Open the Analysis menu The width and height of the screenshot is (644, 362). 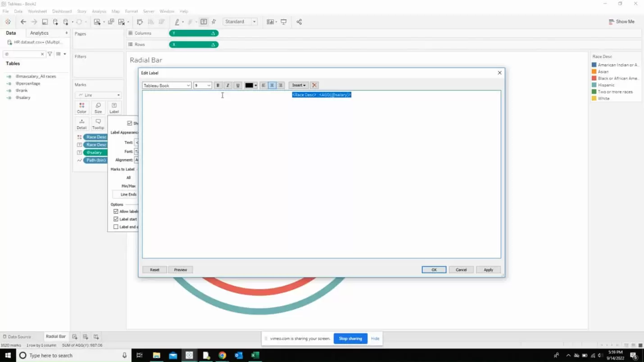point(99,11)
